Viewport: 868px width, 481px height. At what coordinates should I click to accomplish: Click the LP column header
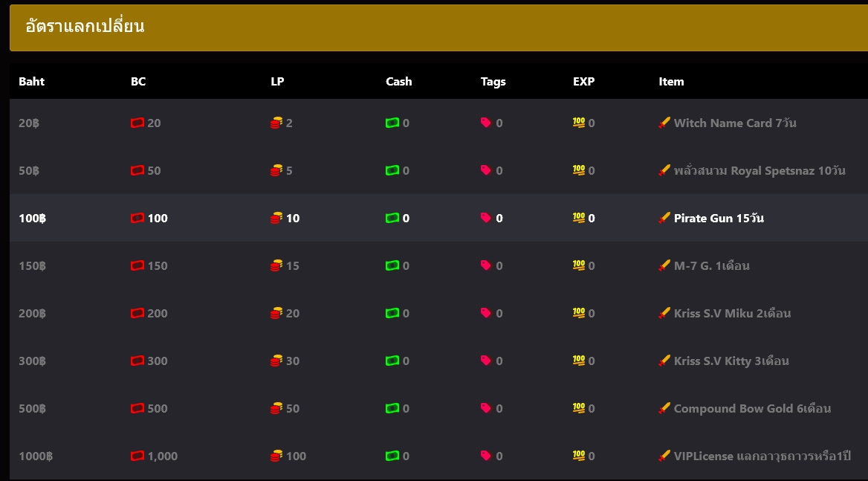[x=277, y=82]
